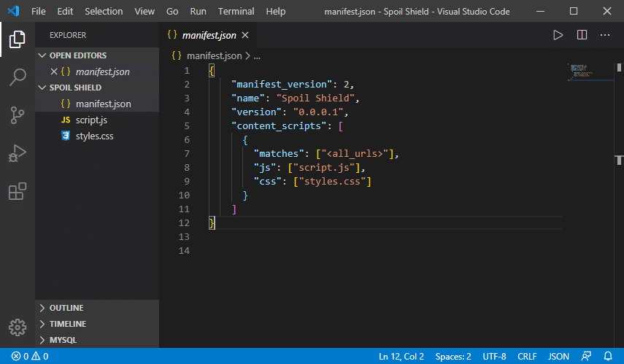Image resolution: width=624 pixels, height=364 pixels.
Task: Click the Run play button in editor toolbar
Action: pyautogui.click(x=558, y=35)
